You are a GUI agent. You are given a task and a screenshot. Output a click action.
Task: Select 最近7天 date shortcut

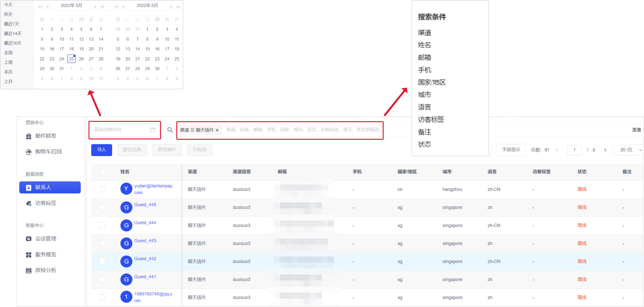click(x=12, y=24)
